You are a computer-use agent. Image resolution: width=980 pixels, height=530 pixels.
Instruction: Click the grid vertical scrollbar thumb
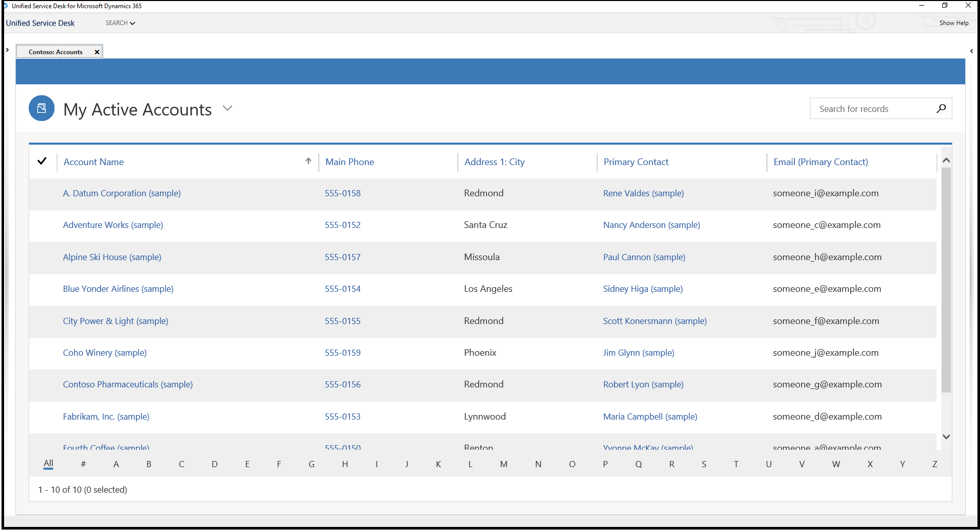pyautogui.click(x=946, y=280)
